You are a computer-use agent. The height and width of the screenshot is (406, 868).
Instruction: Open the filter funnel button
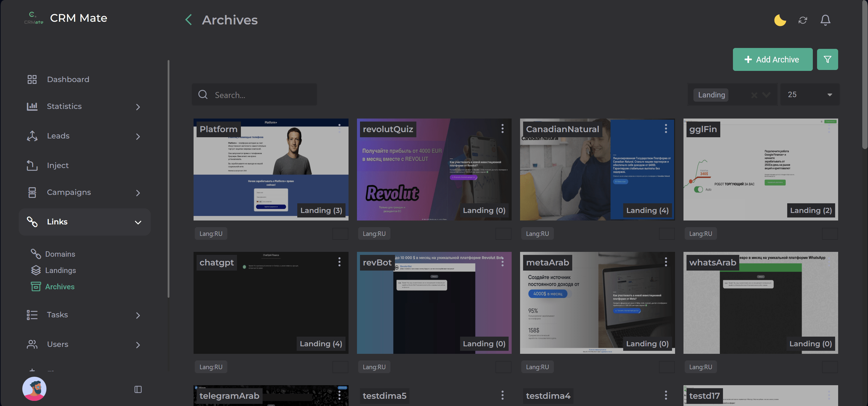[x=827, y=59]
